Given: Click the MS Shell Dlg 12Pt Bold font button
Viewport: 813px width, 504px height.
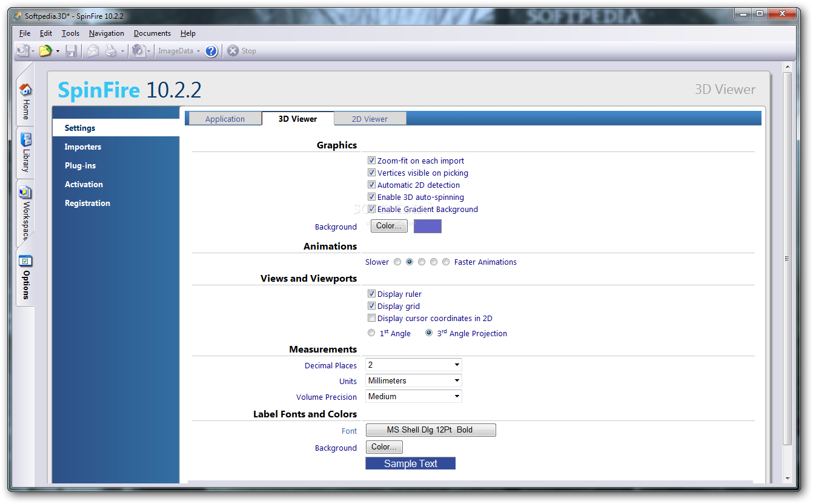Looking at the screenshot, I should tap(431, 430).
